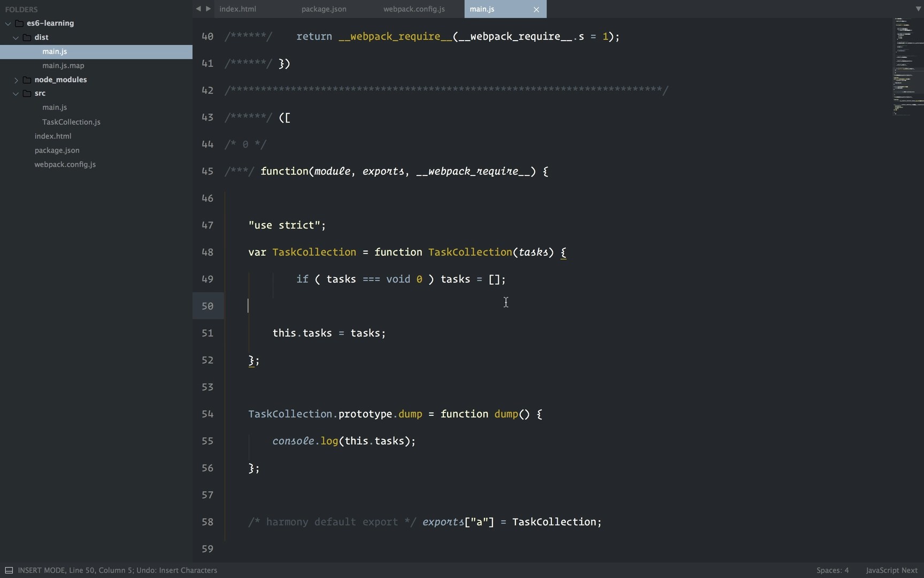Open the tab list dropdown arrow
924x578 pixels.
918,9
